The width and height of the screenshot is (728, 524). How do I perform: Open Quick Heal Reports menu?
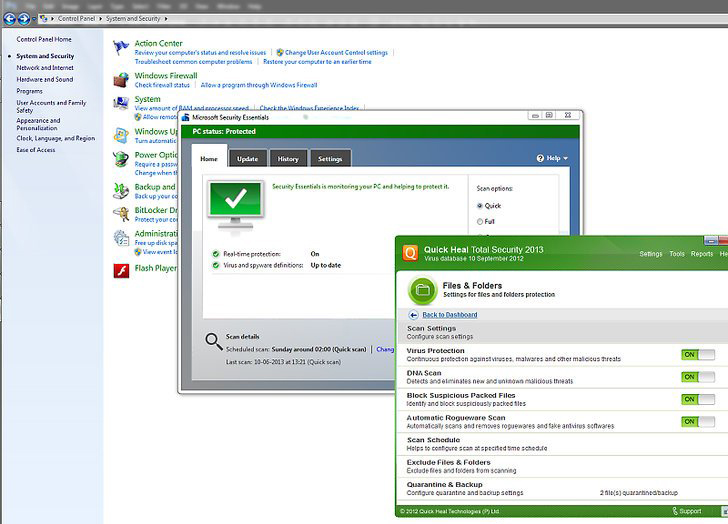coord(702,254)
